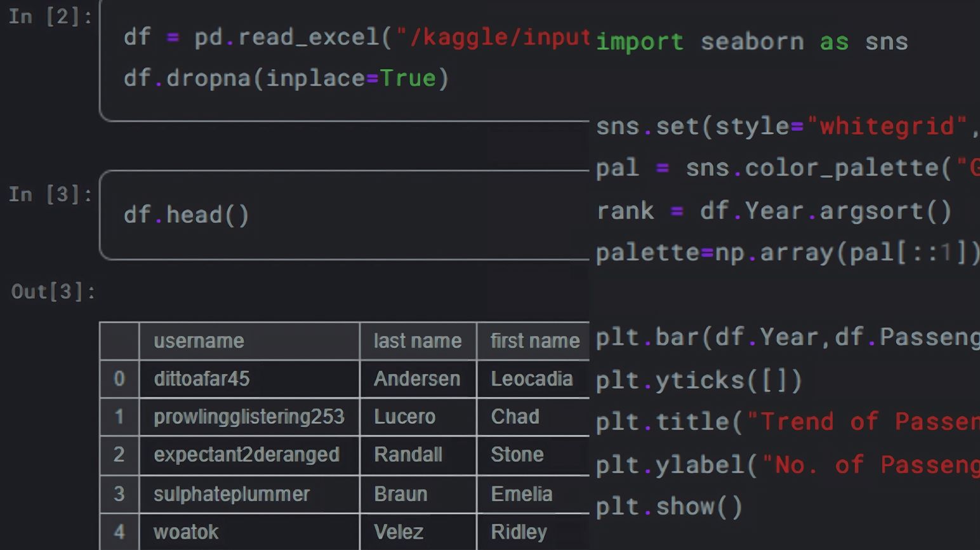Click row index 1 in the table
The image size is (980, 550).
[x=119, y=417]
